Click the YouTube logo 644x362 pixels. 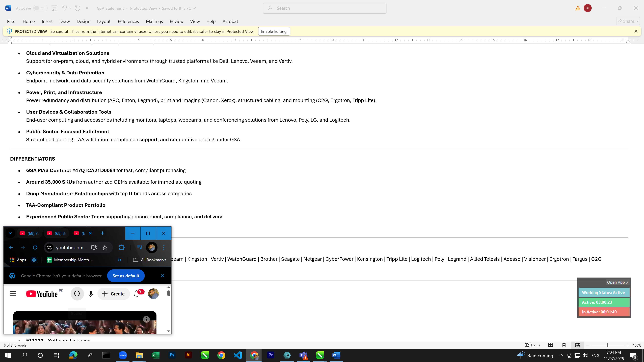[x=42, y=294]
